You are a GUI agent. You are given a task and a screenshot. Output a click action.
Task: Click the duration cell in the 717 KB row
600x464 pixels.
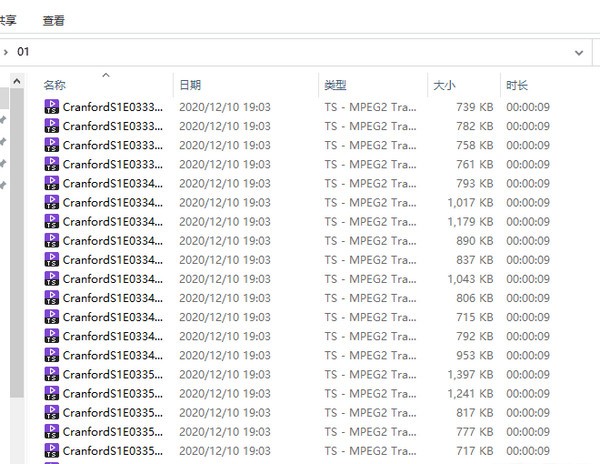tap(528, 451)
